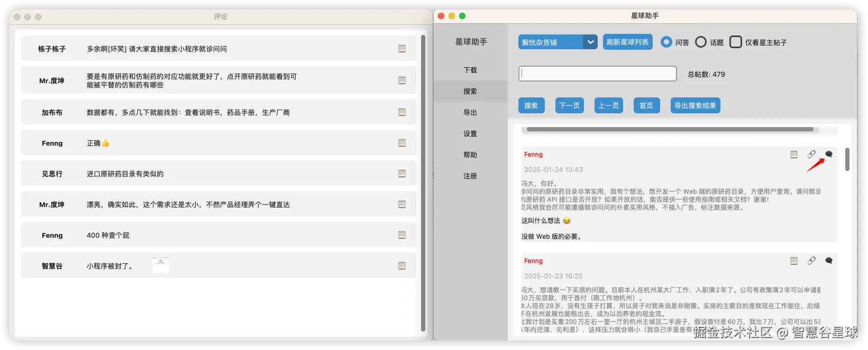Viewport: 868px width, 350px height.
Task: Click horizontal scrollbar above search results
Action: point(670,129)
